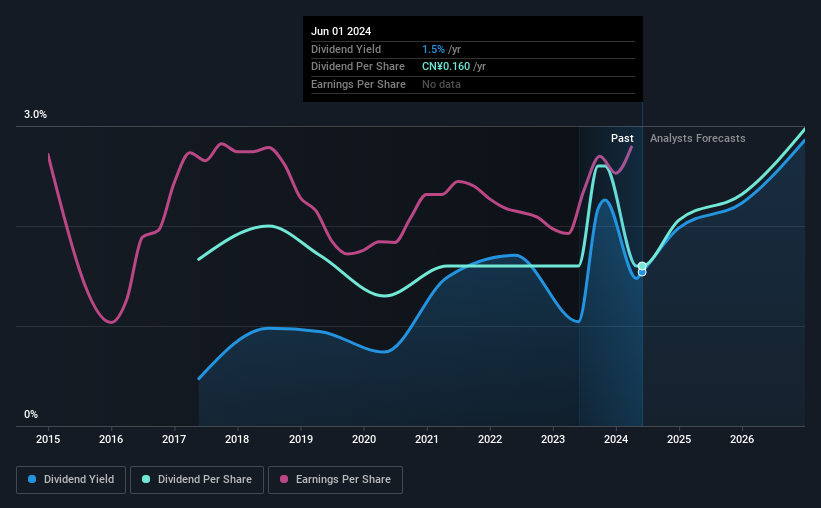Click the 3.0% y-axis label
Screen dimensions: 821x508
pyautogui.click(x=35, y=115)
